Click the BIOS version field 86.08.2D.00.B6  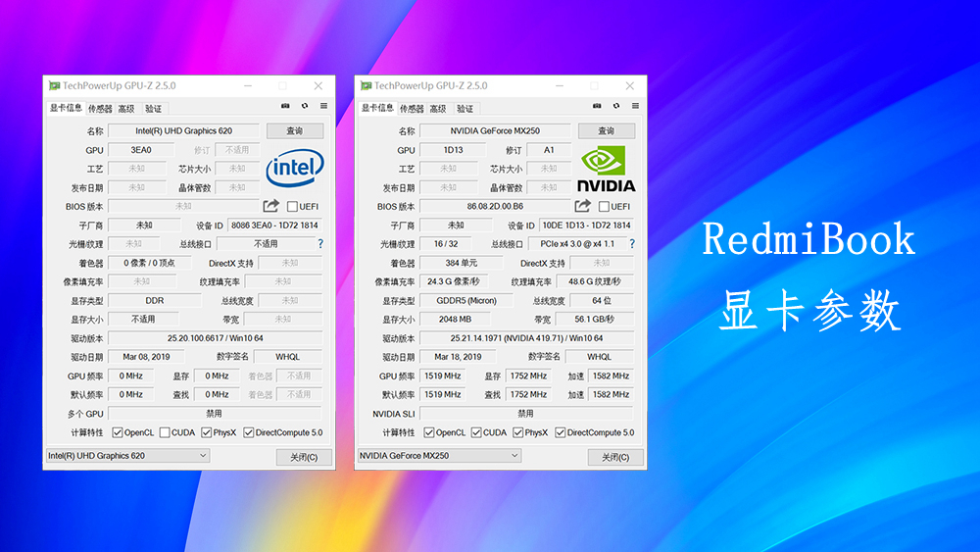pyautogui.click(x=495, y=206)
